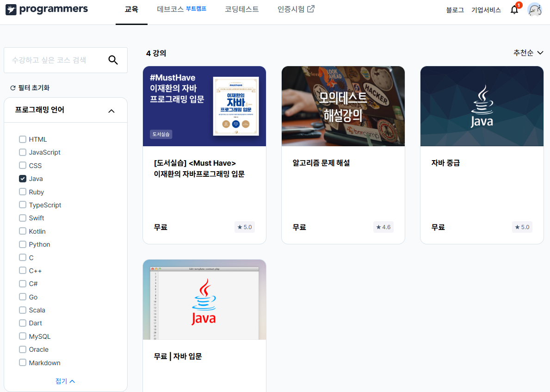Check the Swift checkbox
Screen dimensions: 550x392
click(x=23, y=218)
